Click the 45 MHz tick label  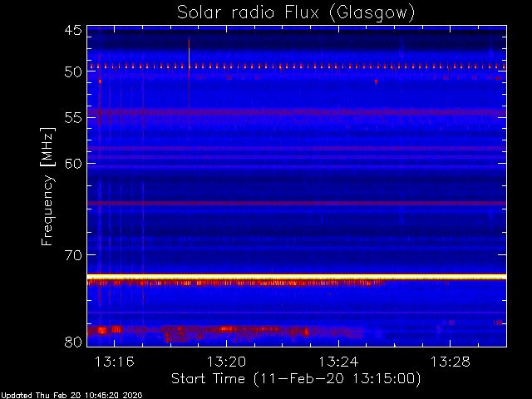[73, 30]
